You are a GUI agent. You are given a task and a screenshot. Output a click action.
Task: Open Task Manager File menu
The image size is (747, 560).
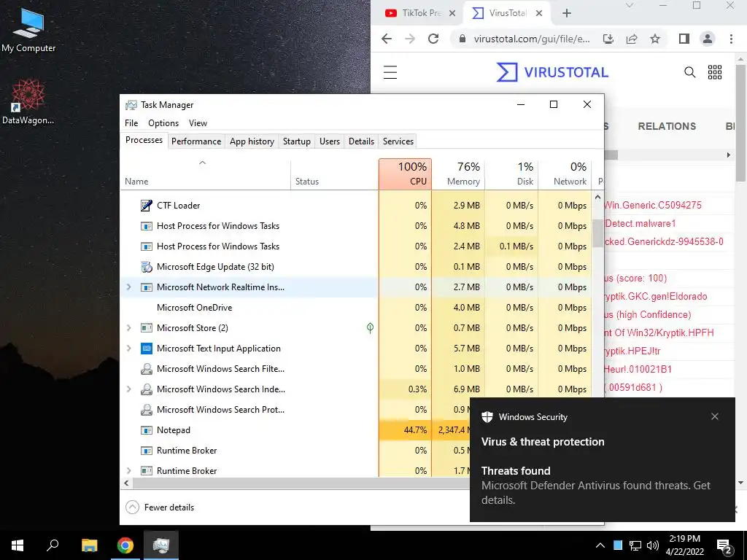click(131, 122)
